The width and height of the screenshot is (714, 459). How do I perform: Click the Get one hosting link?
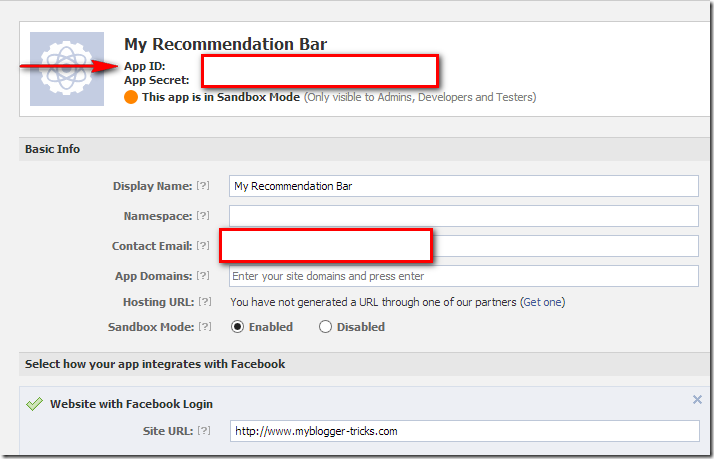point(543,302)
